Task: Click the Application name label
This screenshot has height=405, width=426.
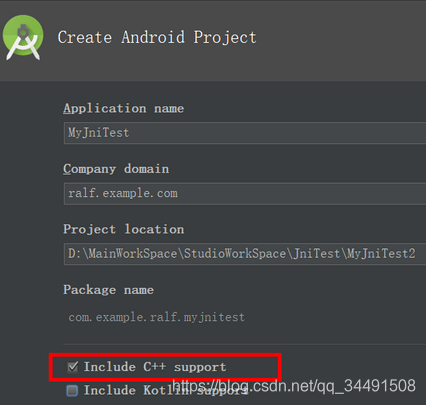Action: tap(124, 109)
